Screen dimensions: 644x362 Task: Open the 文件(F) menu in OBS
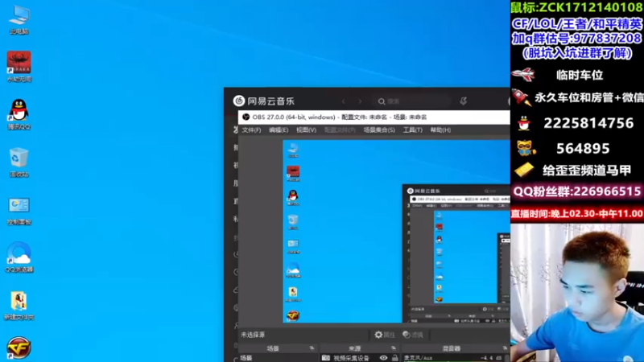251,130
